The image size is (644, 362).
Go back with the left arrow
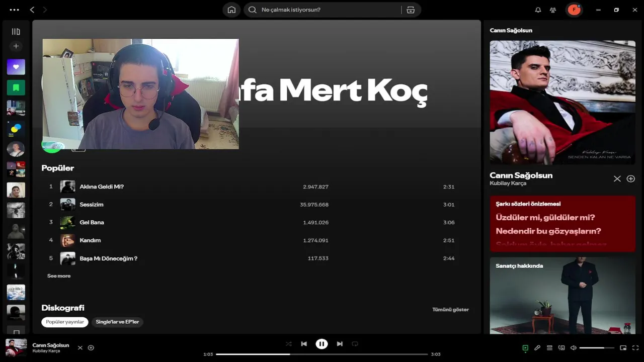point(32,10)
